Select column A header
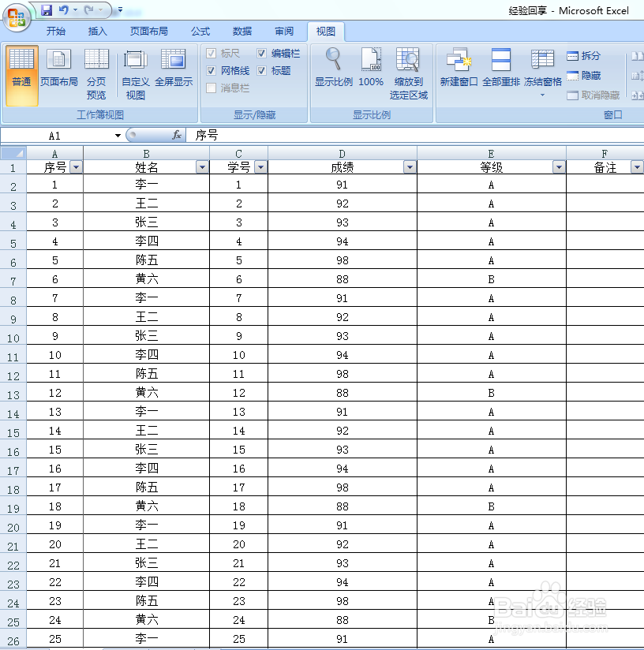This screenshot has height=650, width=644. [x=54, y=153]
